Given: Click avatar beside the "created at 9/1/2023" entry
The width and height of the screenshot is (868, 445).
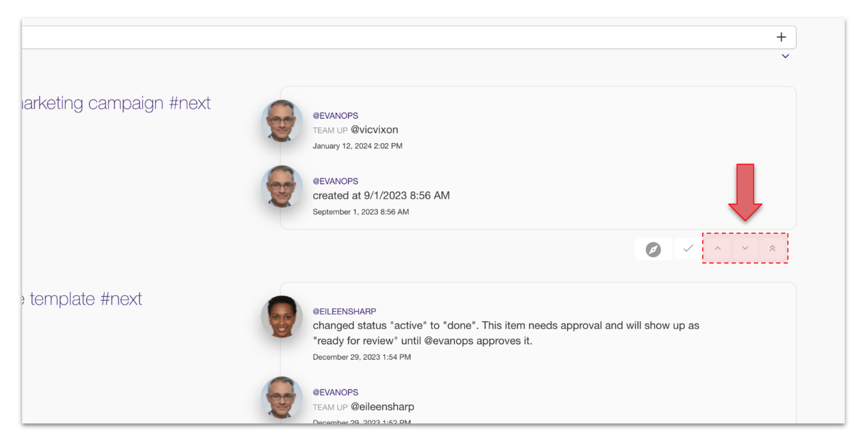Looking at the screenshot, I should tap(282, 186).
